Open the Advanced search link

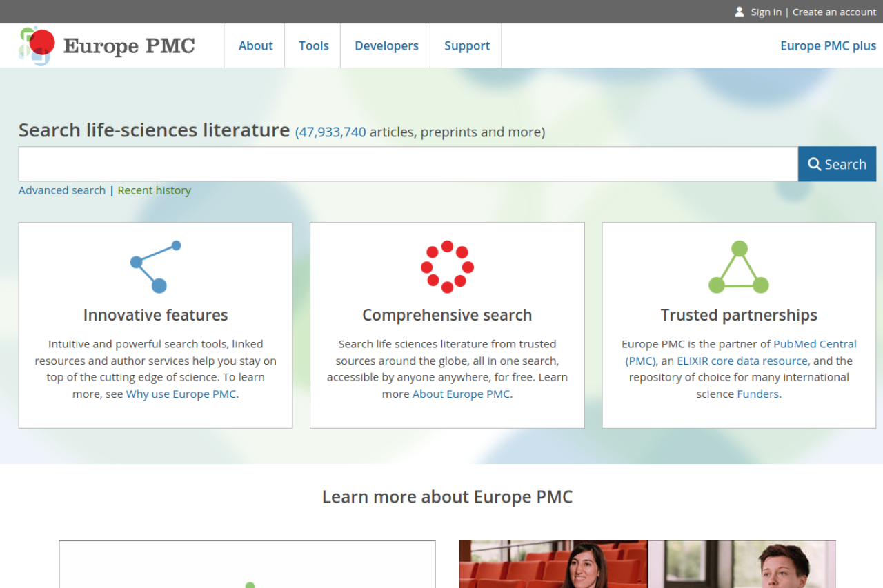pyautogui.click(x=62, y=190)
